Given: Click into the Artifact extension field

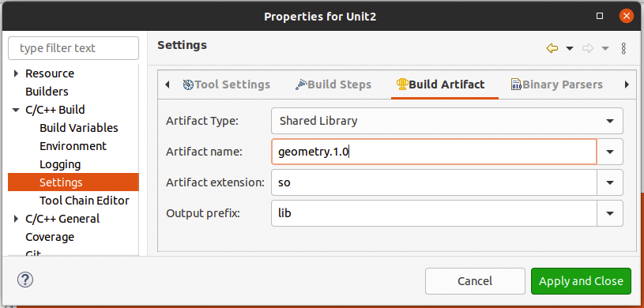Looking at the screenshot, I should click(434, 182).
